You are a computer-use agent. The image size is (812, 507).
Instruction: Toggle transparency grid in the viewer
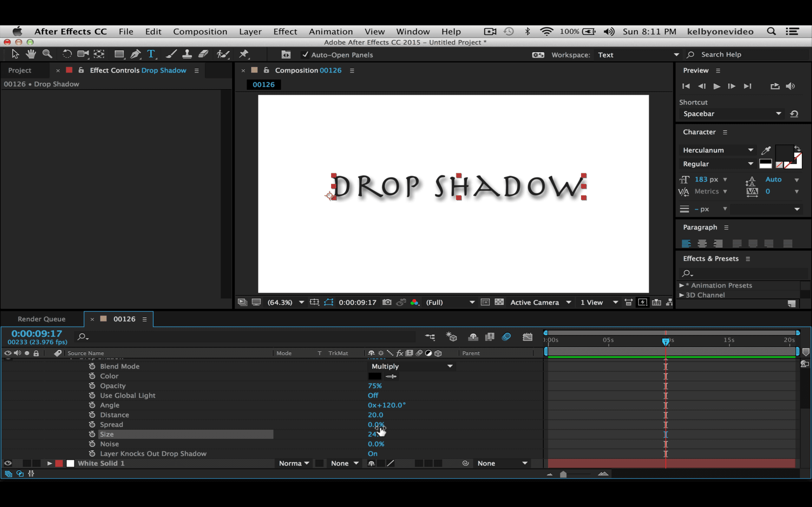[499, 302]
